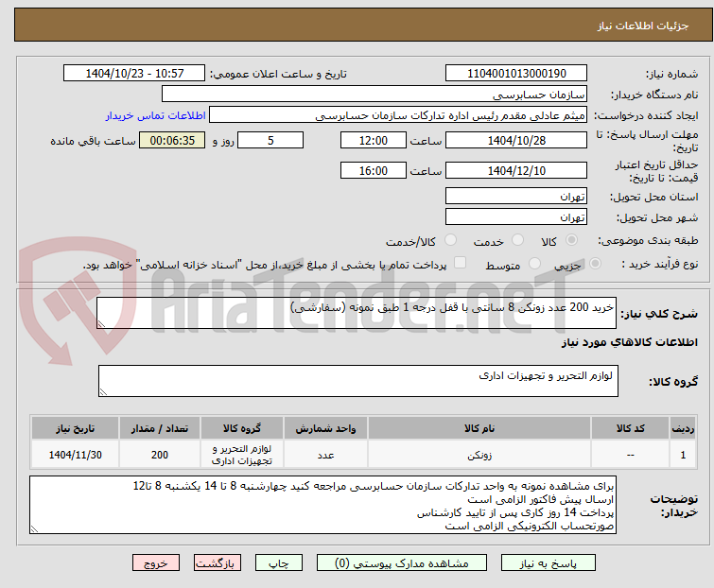
Task: Open مشاهده مدارک پیوستی (0) button
Action: [402, 563]
